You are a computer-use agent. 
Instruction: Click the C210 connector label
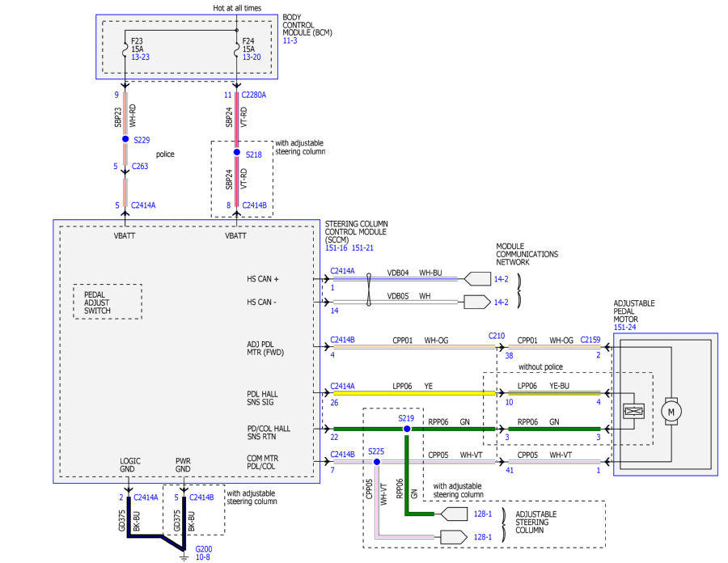(497, 336)
